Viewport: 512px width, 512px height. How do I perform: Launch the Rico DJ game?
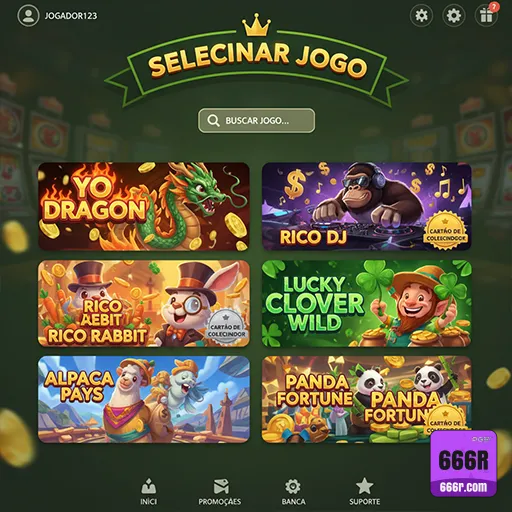pyautogui.click(x=367, y=207)
